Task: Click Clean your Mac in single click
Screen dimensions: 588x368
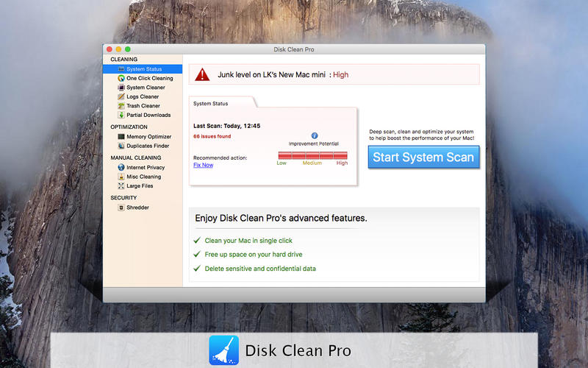Action: tap(248, 241)
